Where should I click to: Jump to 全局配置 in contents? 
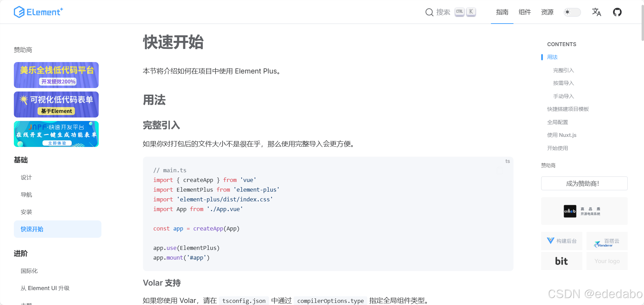click(557, 122)
